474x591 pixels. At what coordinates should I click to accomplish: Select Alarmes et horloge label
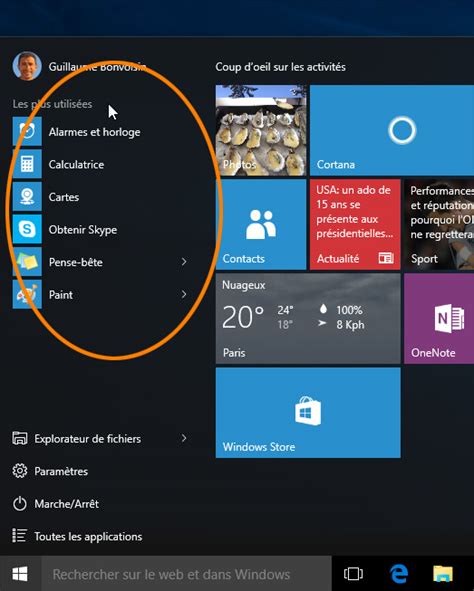pos(95,132)
